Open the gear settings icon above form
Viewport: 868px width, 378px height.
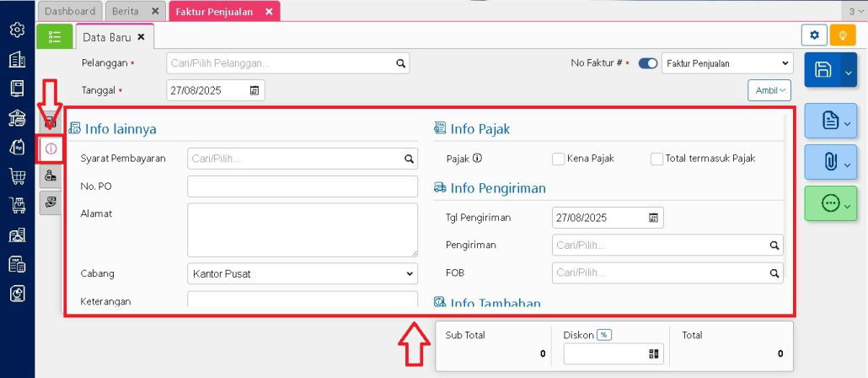tap(814, 35)
